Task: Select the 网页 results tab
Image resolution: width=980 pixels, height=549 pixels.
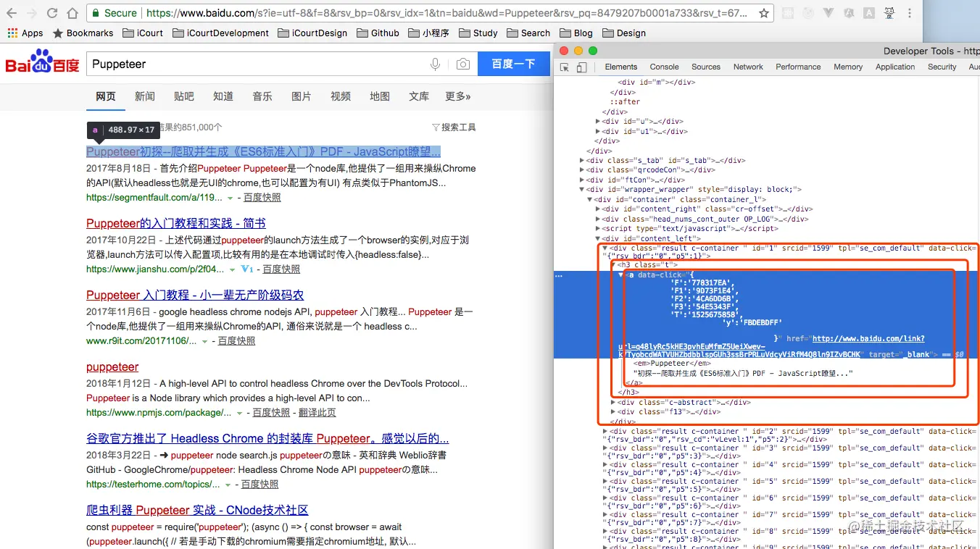Action: tap(106, 96)
